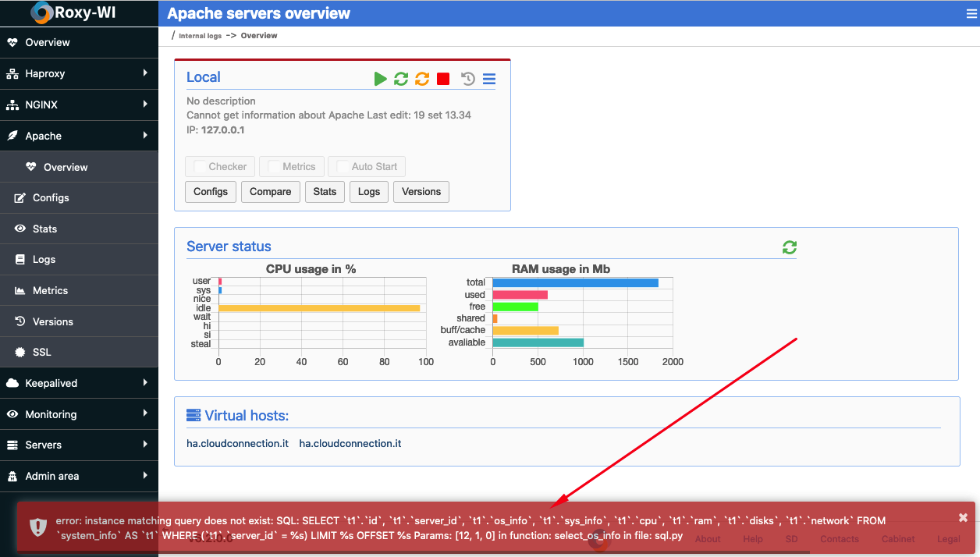Click the NGINX sitemap icon

point(12,105)
